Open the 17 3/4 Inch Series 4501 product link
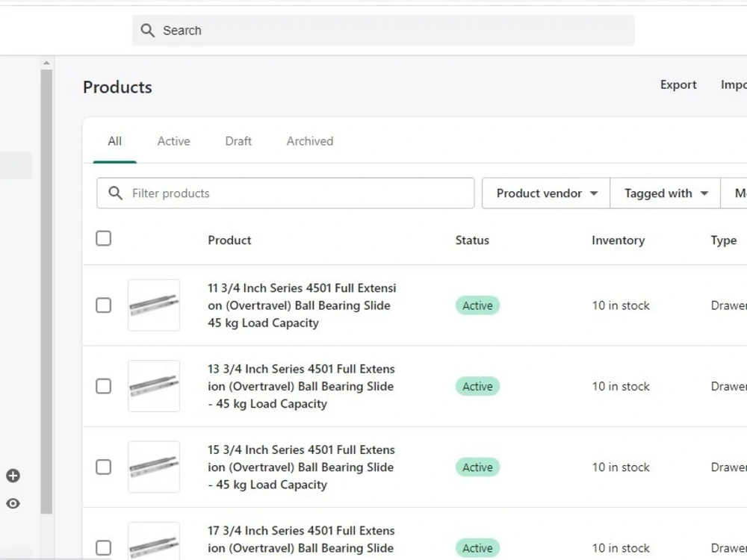747x560 pixels. [x=301, y=540]
